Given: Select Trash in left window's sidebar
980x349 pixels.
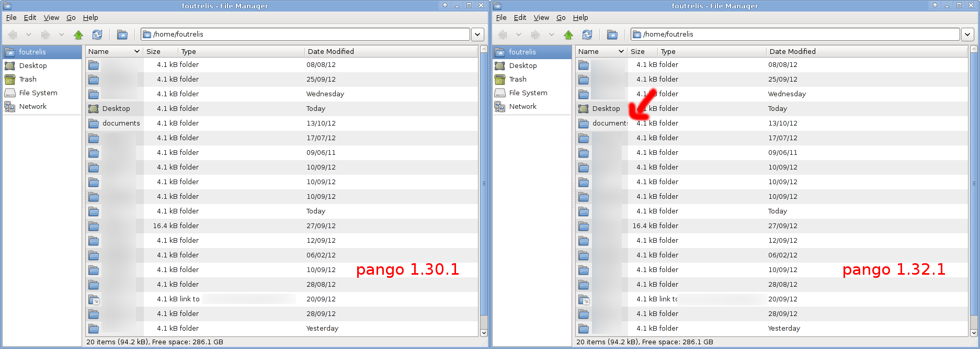Looking at the screenshot, I should point(28,80).
